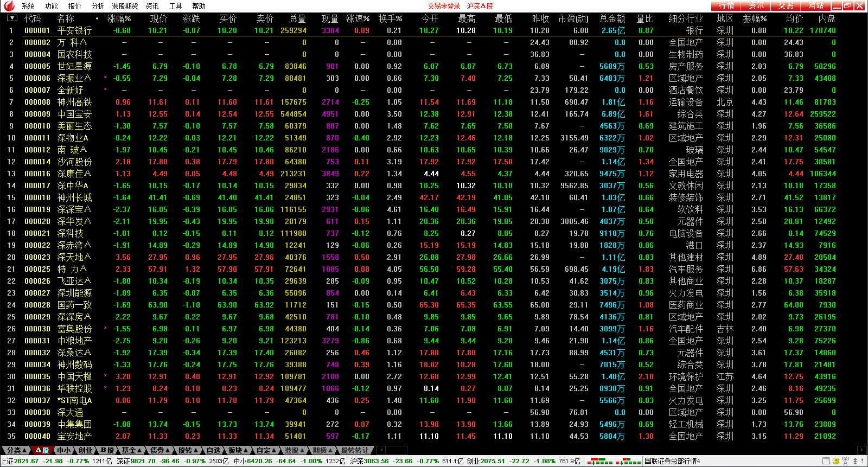Switch to the 创业 tab
Screen dimensions: 868x467
tap(86, 450)
